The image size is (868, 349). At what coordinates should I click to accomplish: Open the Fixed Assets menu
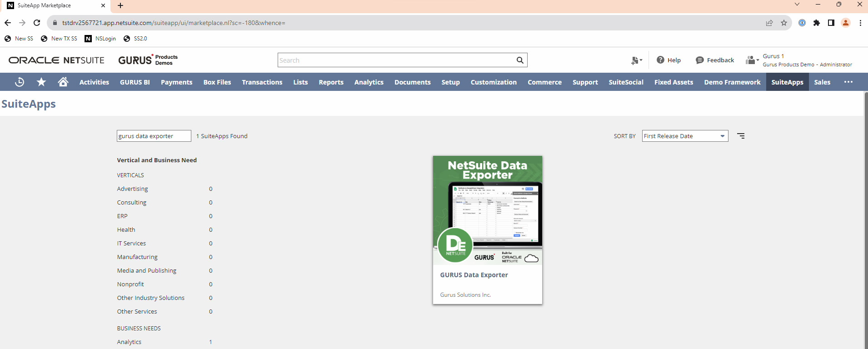[x=673, y=82]
